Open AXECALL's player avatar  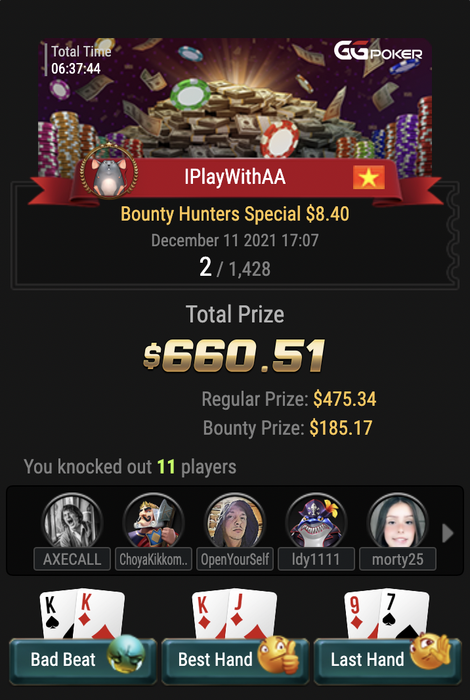point(72,521)
